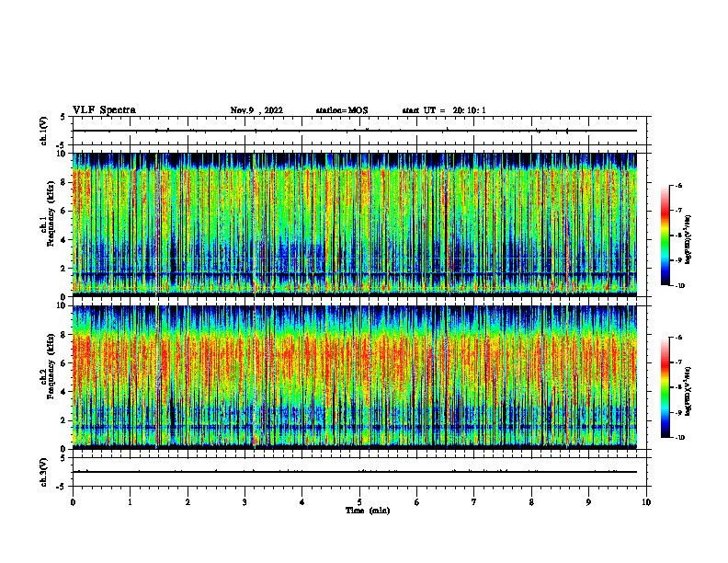Click the ch.1 spectrogram panel
This screenshot has height=563, width=728.
click(x=354, y=224)
